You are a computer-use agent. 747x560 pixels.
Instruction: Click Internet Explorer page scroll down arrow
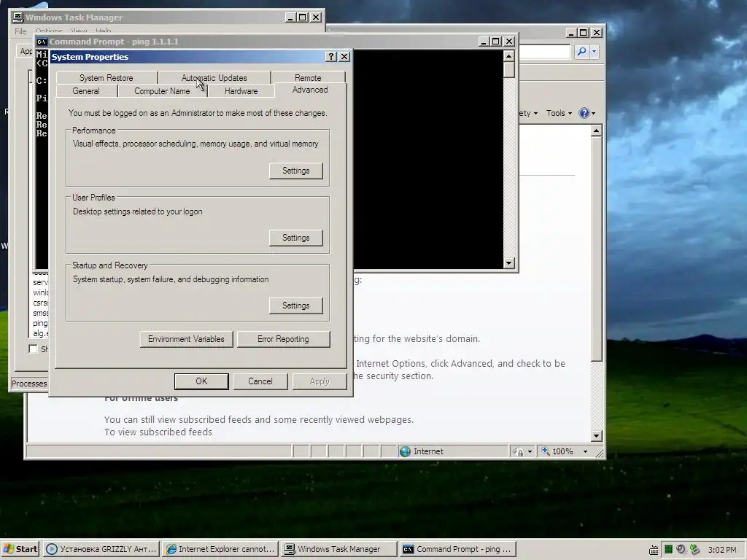click(x=597, y=435)
